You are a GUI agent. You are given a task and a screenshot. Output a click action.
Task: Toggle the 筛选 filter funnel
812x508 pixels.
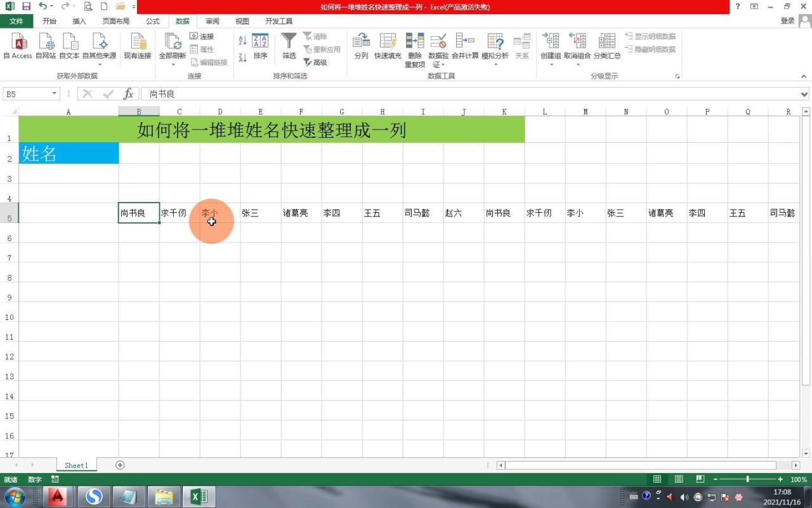289,46
